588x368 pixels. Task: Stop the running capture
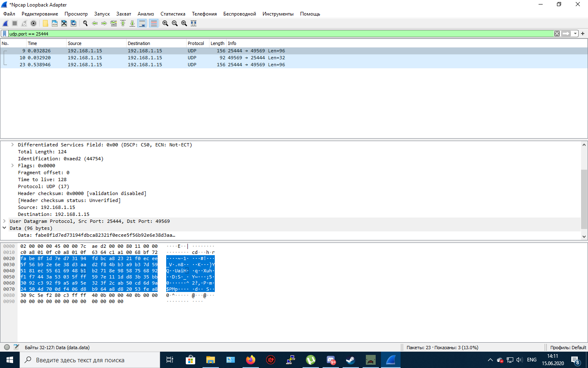tap(15, 23)
